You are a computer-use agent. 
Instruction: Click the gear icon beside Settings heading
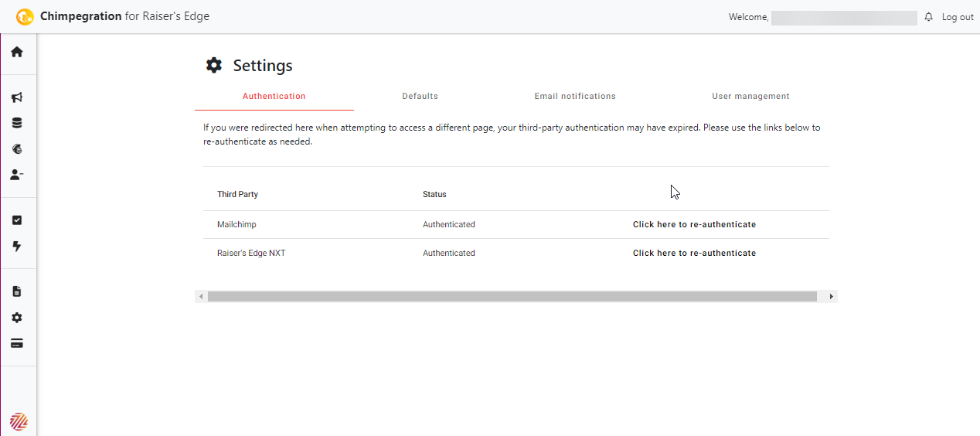pyautogui.click(x=214, y=65)
